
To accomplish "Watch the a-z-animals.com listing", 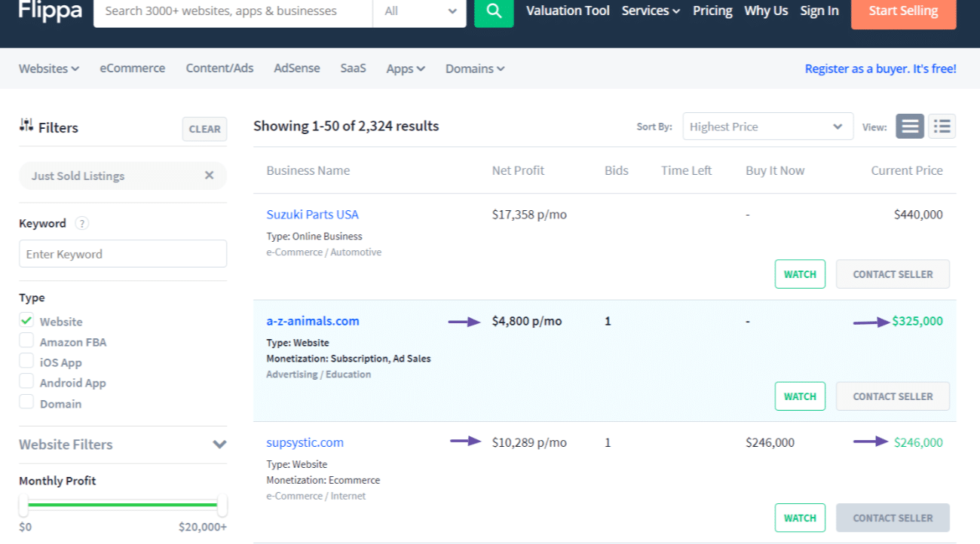I will pyautogui.click(x=800, y=396).
